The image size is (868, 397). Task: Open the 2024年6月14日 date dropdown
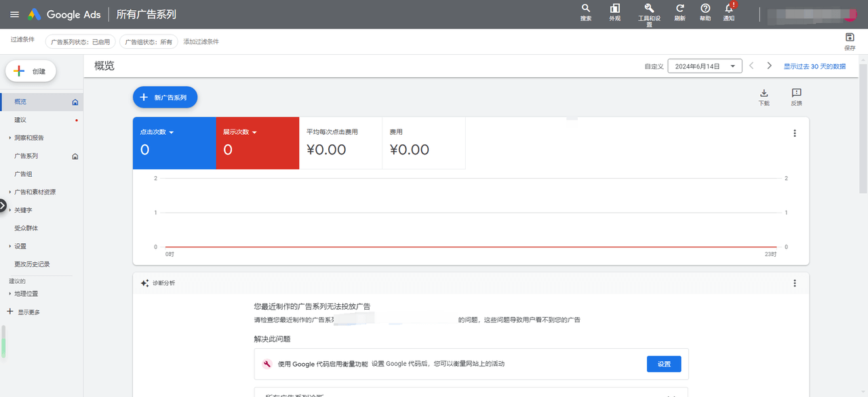coord(705,66)
